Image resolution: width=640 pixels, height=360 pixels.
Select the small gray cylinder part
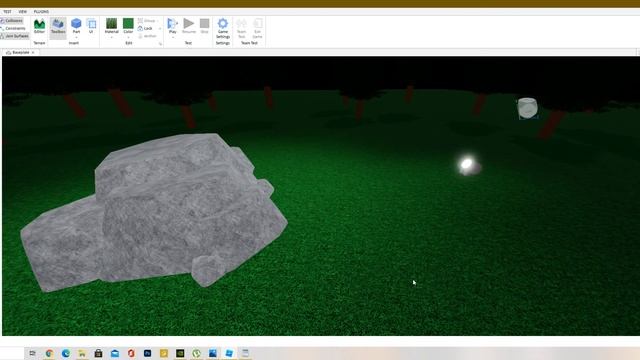(x=527, y=108)
